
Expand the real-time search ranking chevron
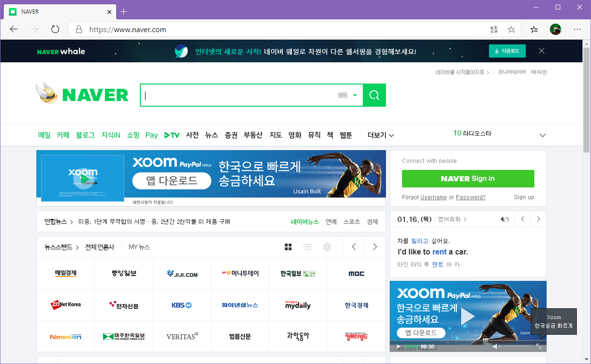[542, 135]
